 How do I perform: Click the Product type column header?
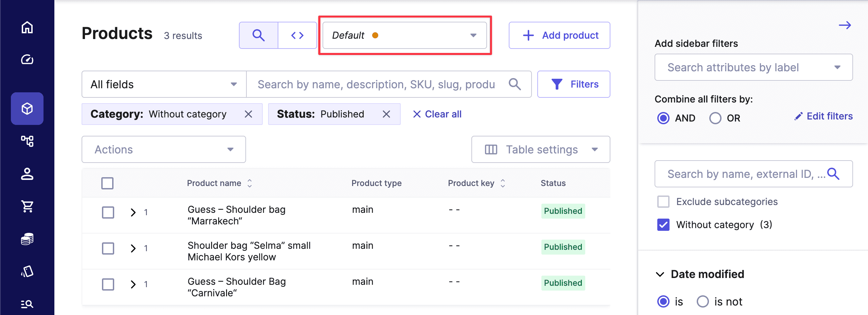click(377, 183)
